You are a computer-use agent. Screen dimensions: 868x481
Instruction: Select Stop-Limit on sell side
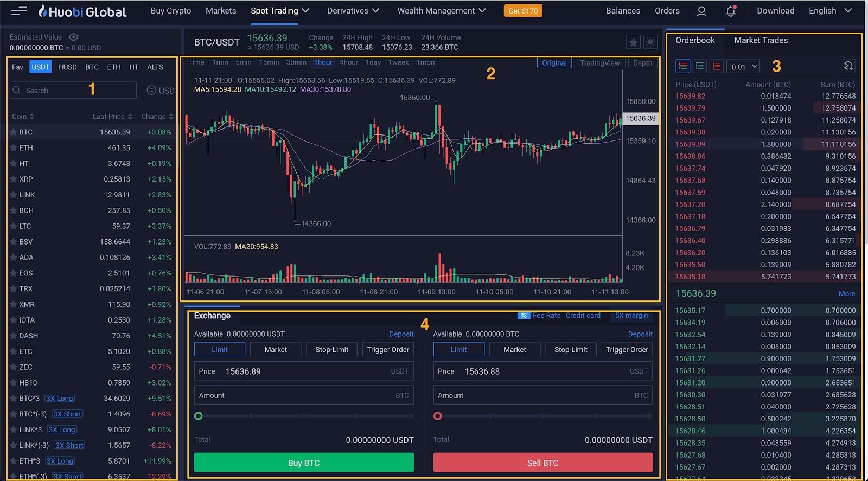[571, 349]
